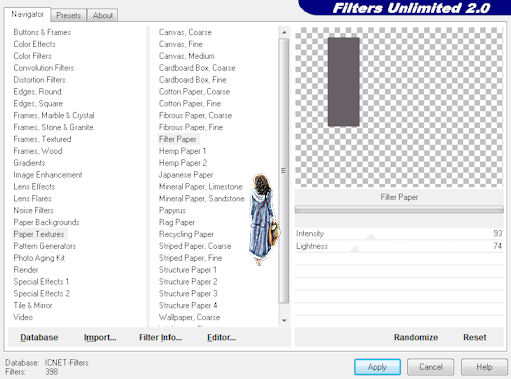511x379 pixels.
Task: Select the Paper Backgrounds category
Action: pyautogui.click(x=46, y=222)
